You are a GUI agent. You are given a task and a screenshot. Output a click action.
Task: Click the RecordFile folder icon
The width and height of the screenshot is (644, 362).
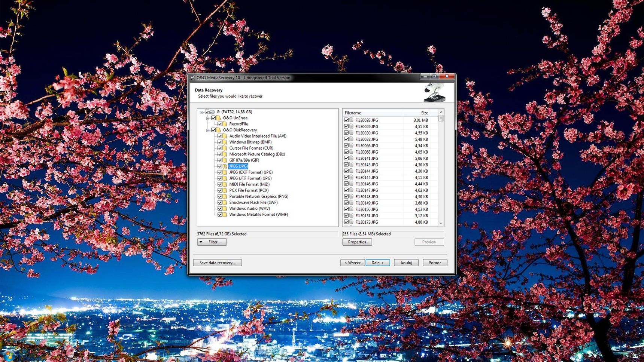point(225,124)
